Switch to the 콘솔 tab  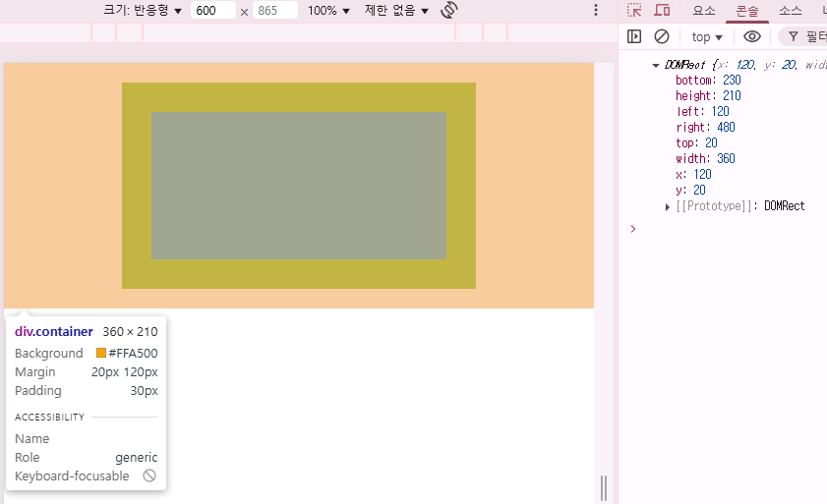tap(746, 11)
